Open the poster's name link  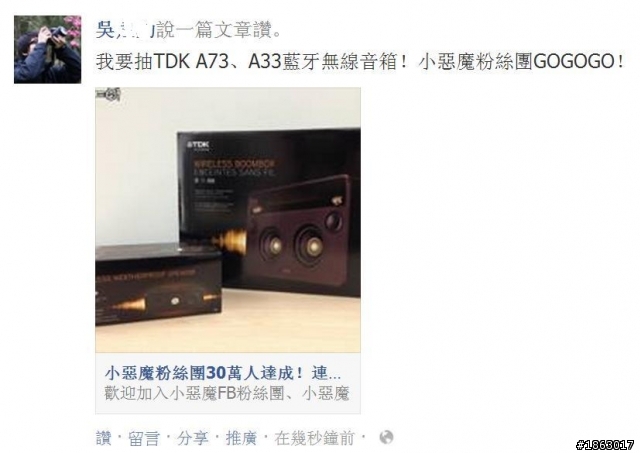(x=125, y=30)
